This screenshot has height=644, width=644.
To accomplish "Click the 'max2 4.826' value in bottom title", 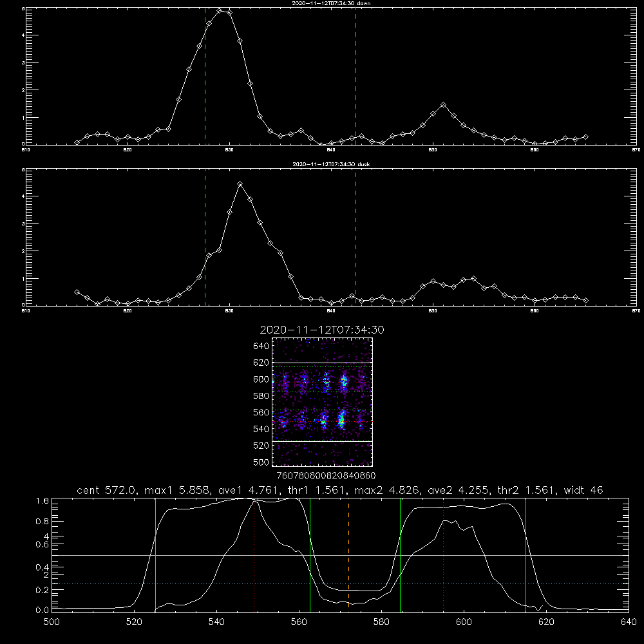I will 386,490.
